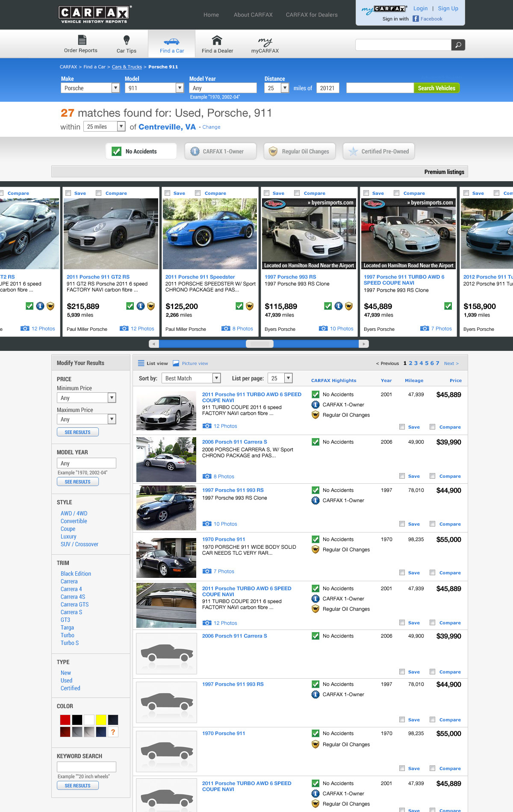Filter by Convertible style
The height and width of the screenshot is (812, 513).
click(74, 521)
